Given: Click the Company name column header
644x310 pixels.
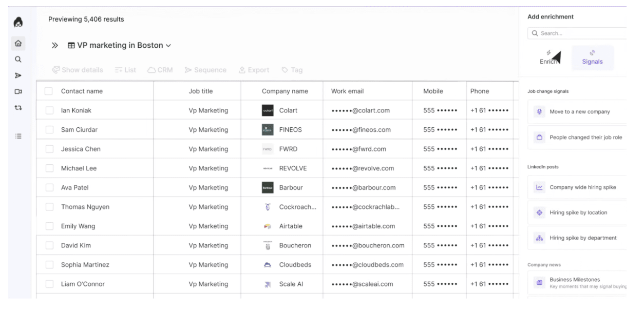Looking at the screenshot, I should tap(285, 91).
